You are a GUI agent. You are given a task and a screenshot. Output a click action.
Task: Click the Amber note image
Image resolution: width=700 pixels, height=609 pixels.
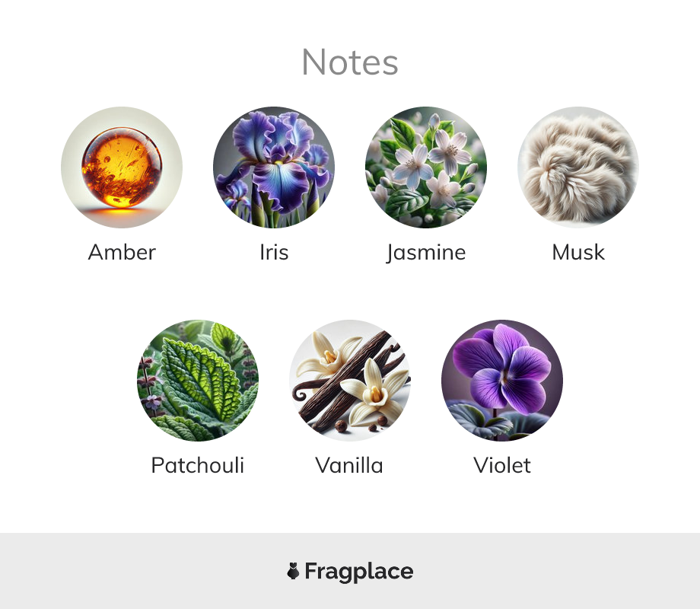tap(122, 167)
